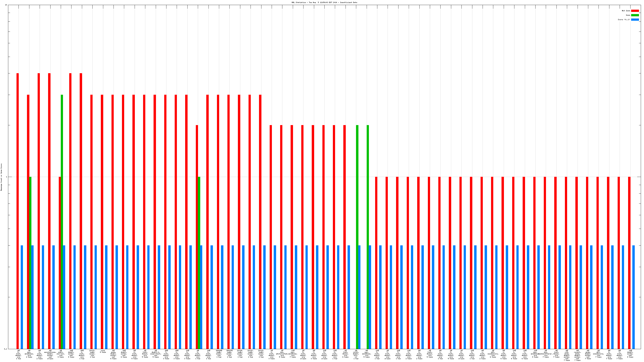Click the RBL Statistics chart title
The height and width of the screenshot is (362, 644).
pos(324,2)
